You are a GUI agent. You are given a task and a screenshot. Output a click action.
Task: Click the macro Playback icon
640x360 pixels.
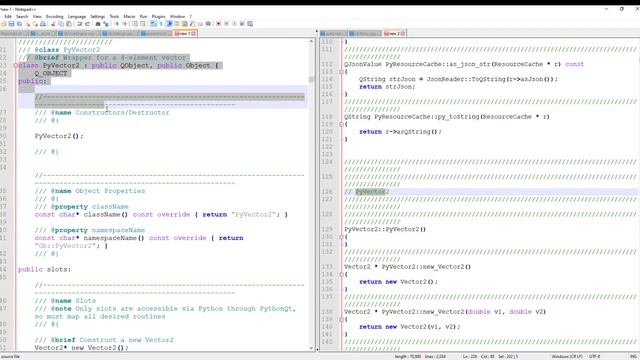point(235,24)
